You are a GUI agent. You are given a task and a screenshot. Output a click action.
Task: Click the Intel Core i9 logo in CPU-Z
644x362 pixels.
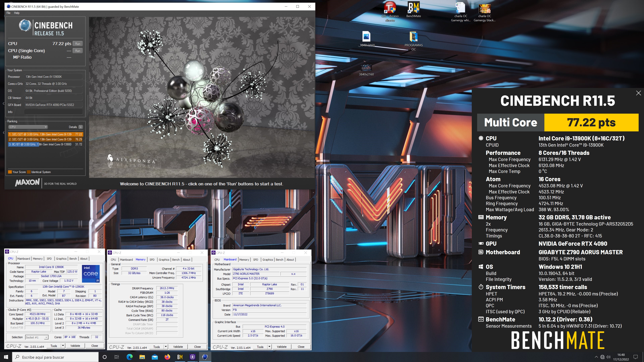[91, 274]
